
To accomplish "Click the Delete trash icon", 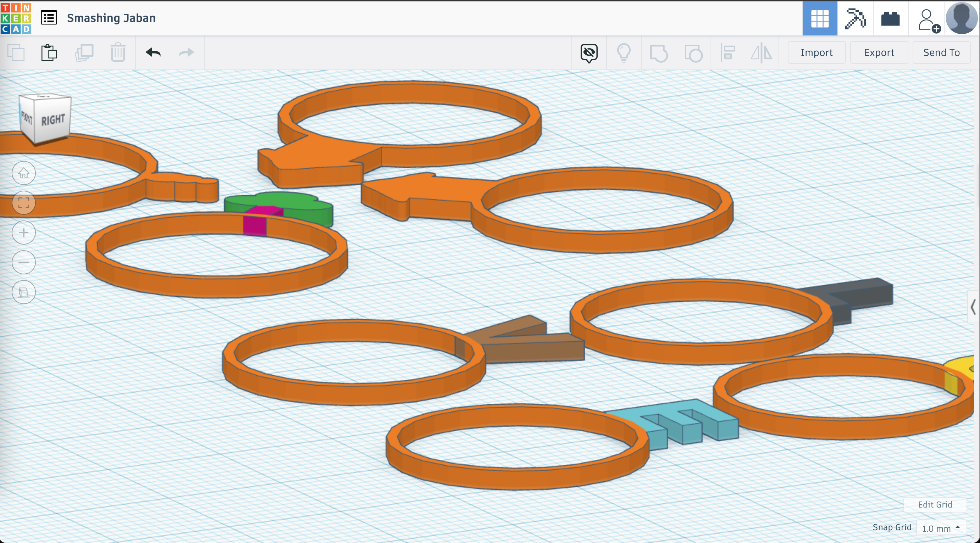I will tap(118, 52).
